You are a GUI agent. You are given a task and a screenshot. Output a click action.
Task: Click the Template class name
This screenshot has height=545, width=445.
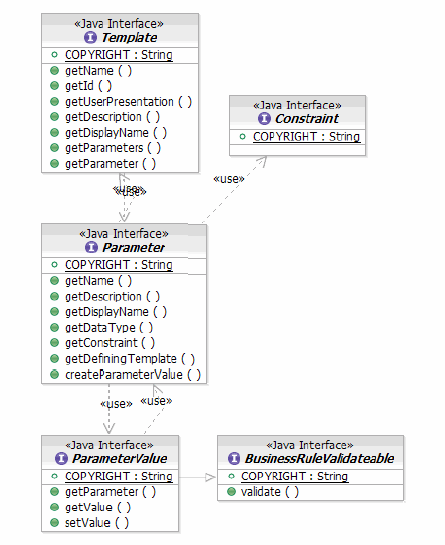pyautogui.click(x=129, y=38)
